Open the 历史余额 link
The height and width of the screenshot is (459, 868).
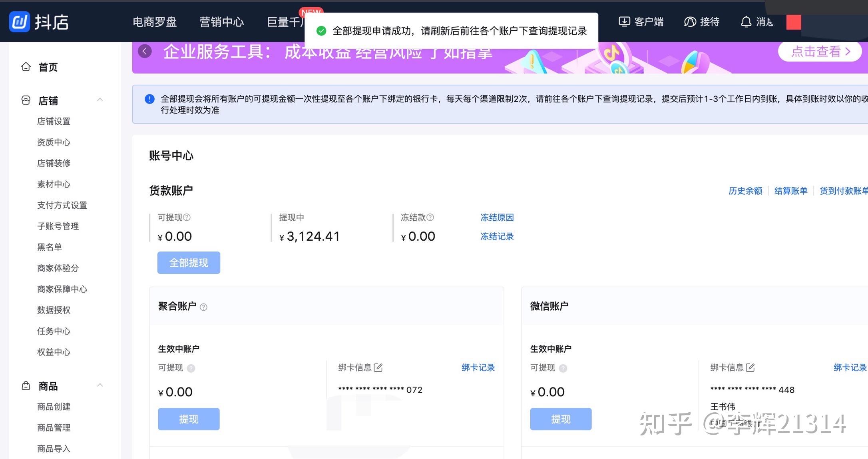tap(745, 191)
